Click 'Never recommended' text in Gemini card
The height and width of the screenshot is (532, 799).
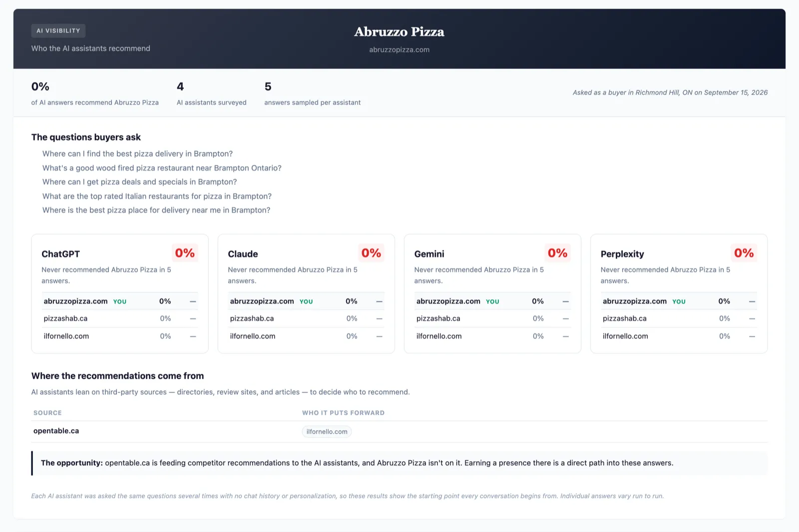(x=479, y=275)
